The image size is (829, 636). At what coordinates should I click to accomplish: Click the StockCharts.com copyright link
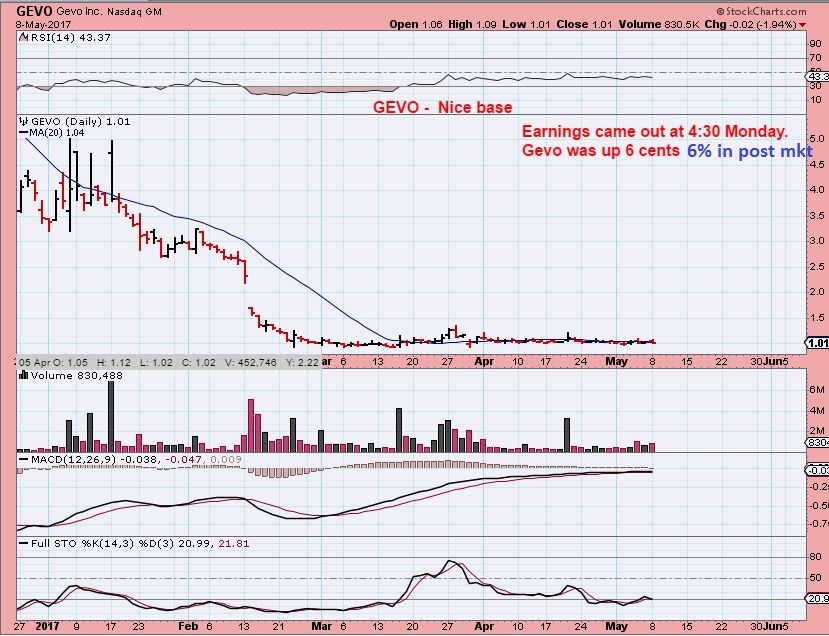[x=761, y=11]
